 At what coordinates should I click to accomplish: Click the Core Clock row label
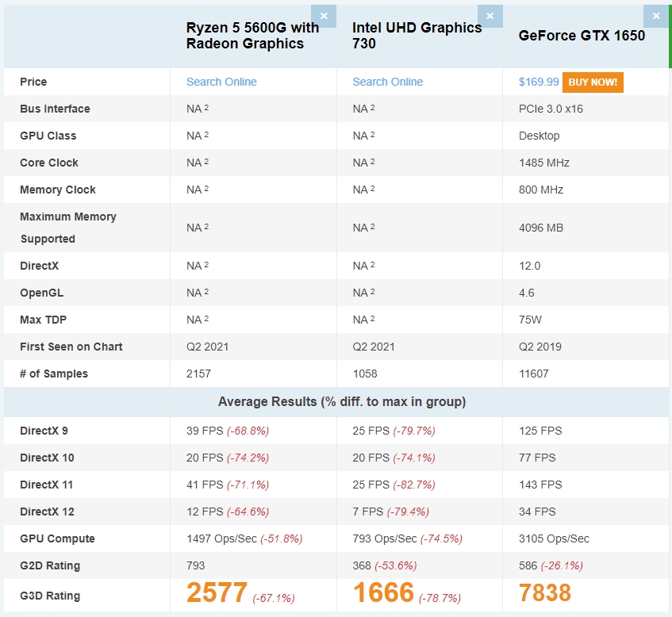click(x=49, y=163)
